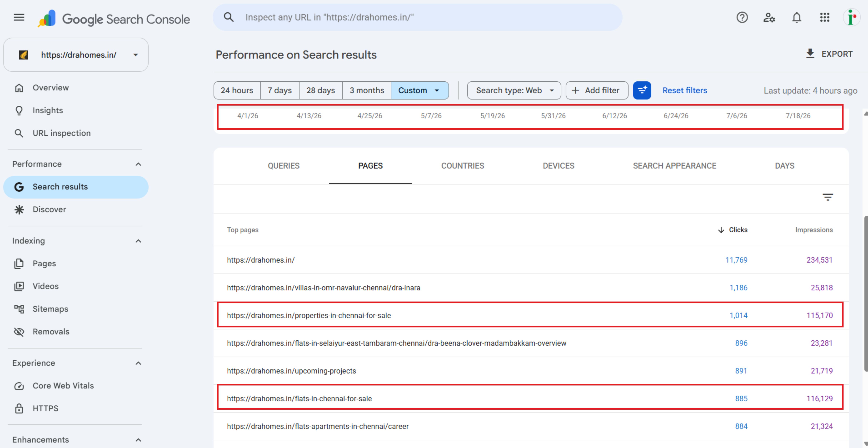Click Add filter button

597,90
